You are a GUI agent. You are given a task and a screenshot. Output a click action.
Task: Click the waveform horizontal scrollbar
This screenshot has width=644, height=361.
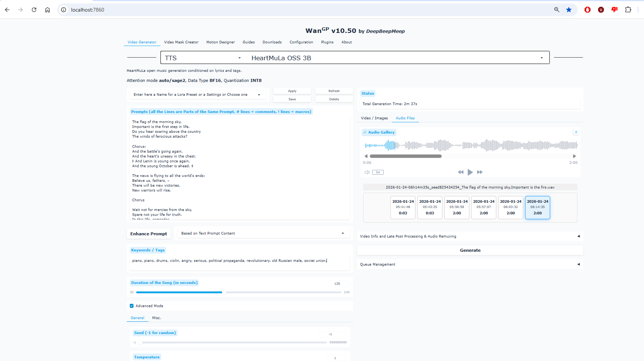pyautogui.click(x=406, y=156)
